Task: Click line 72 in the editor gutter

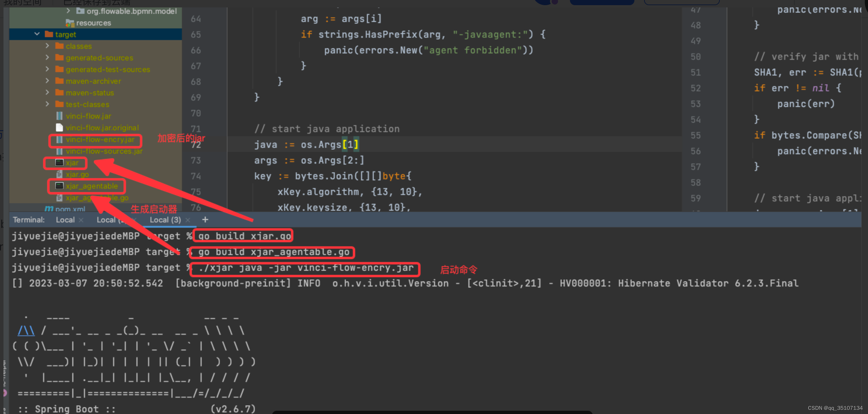Action: tap(196, 145)
